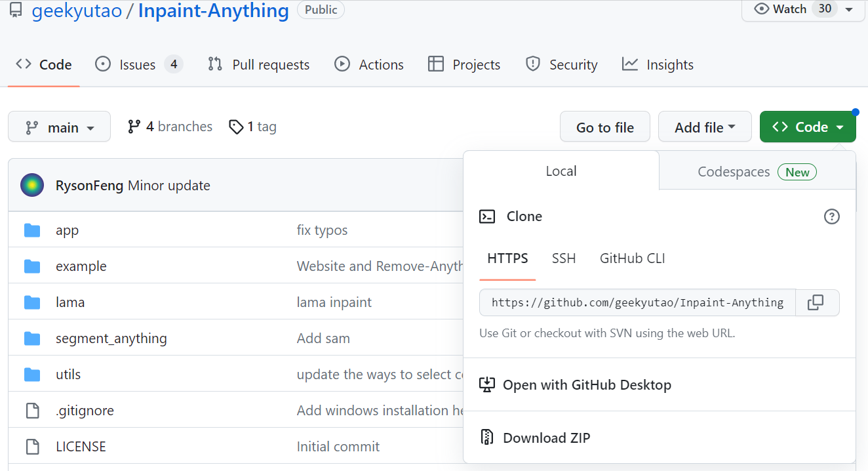The image size is (868, 471).
Task: Select the GitHub CLI clone option
Action: pyautogui.click(x=633, y=258)
